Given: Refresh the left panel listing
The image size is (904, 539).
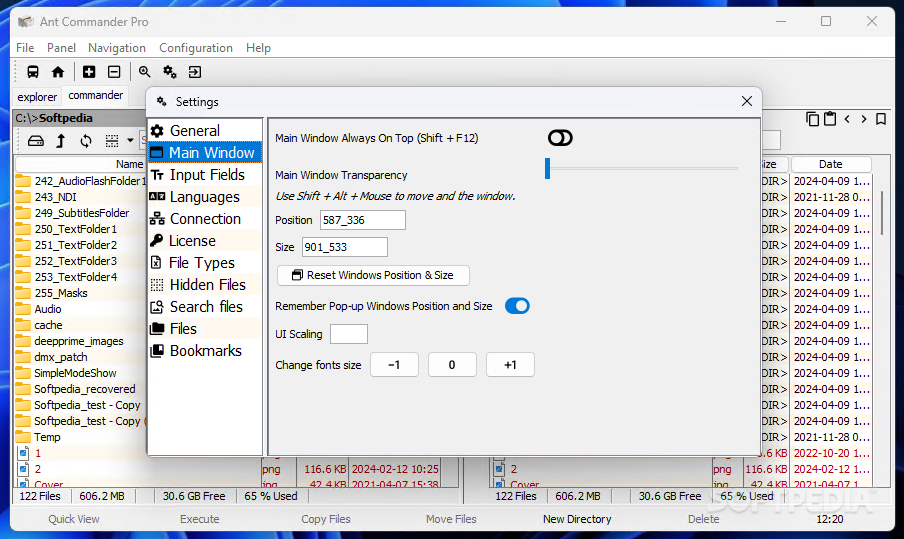Looking at the screenshot, I should click(x=86, y=141).
